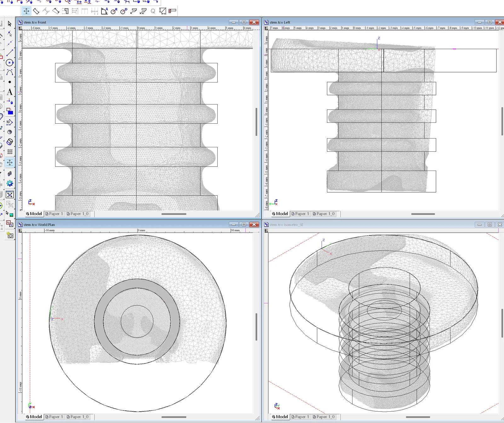
Task: Select the Angular dimension tool
Action: click(104, 11)
